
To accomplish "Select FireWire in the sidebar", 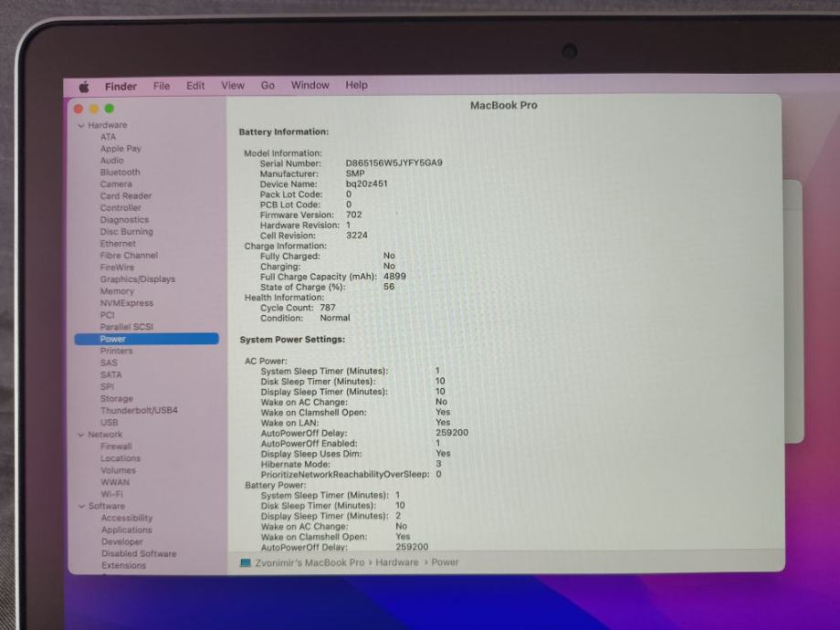I will [117, 267].
